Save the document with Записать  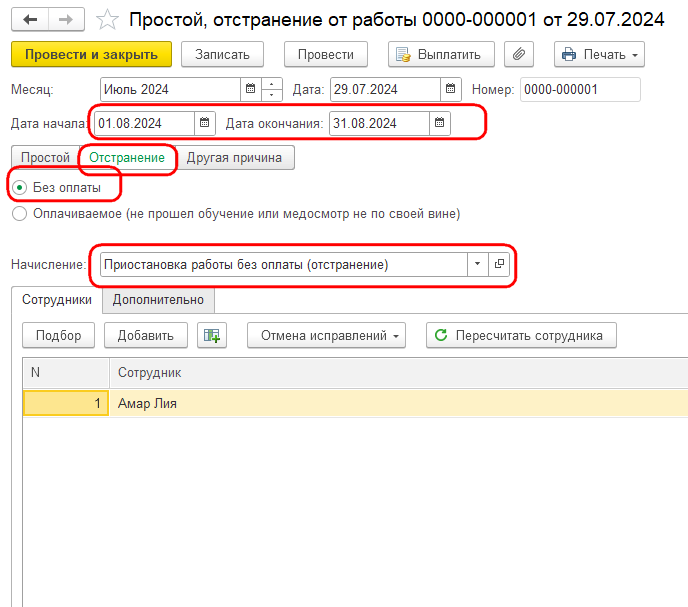[x=222, y=54]
